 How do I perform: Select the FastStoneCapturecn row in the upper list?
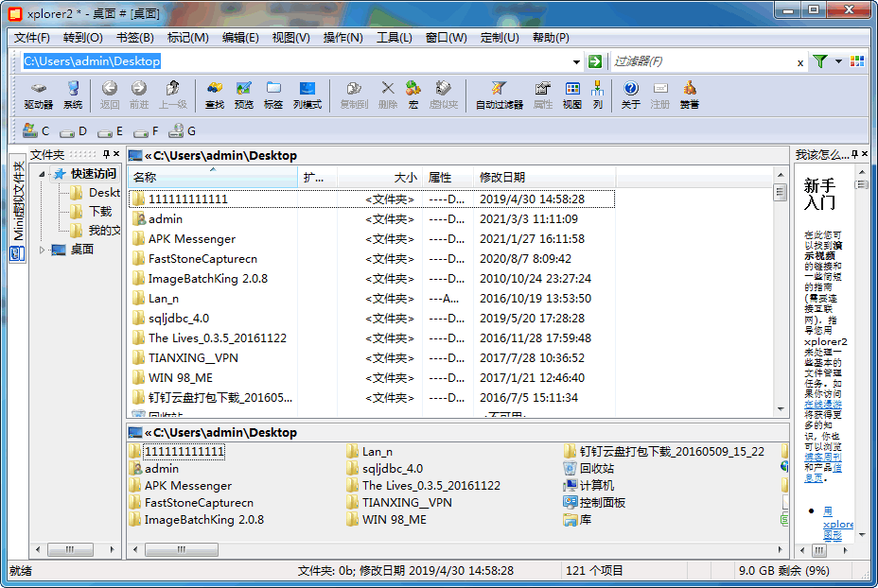tap(372, 259)
